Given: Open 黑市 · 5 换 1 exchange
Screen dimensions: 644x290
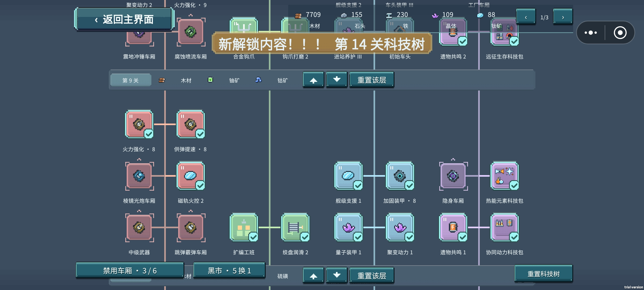Looking at the screenshot, I should pyautogui.click(x=229, y=270).
